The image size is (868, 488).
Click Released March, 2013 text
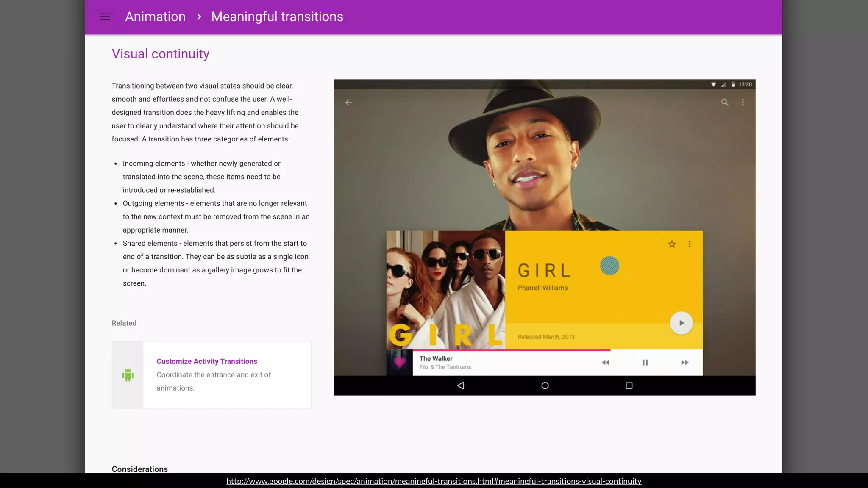click(x=546, y=337)
